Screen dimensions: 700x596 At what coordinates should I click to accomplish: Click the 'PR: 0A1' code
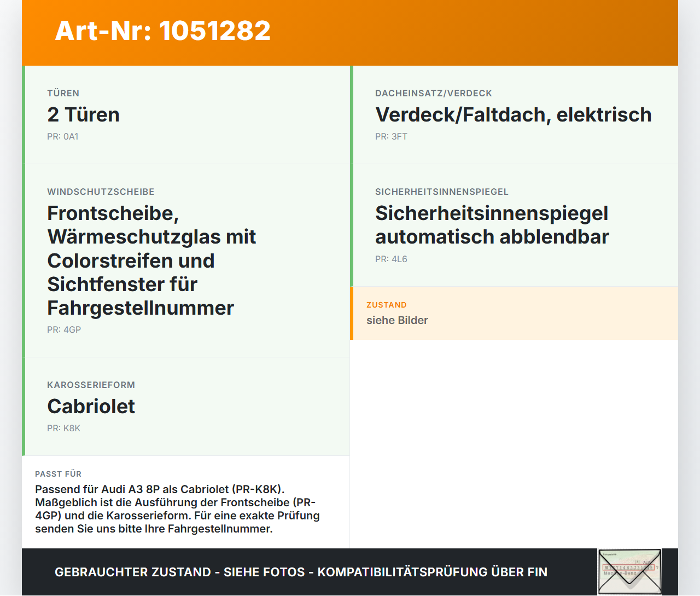(x=62, y=137)
